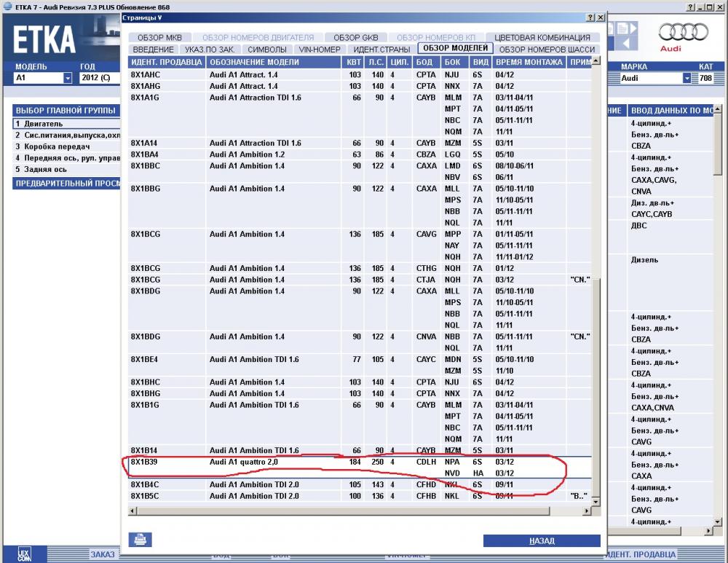The height and width of the screenshot is (563, 728).
Task: Click the table's scroll down arrow
Action: pos(596,502)
